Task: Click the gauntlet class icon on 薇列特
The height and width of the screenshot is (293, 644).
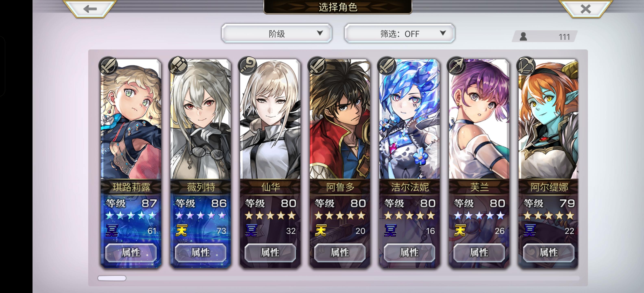Action: point(178,66)
